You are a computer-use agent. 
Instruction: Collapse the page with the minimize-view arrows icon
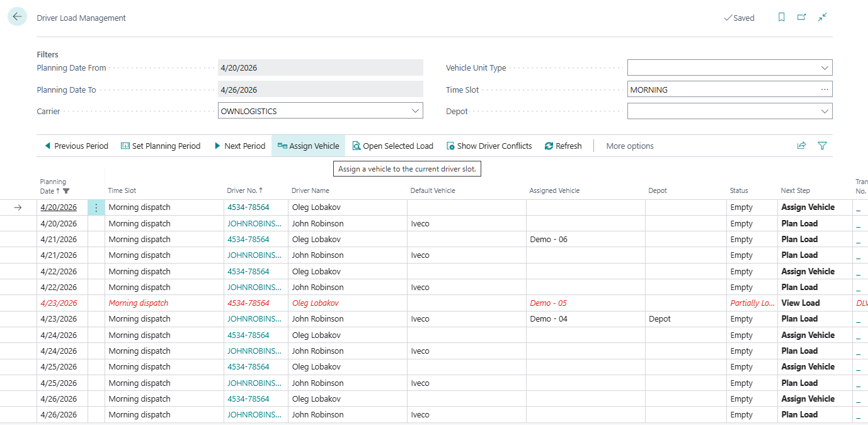822,17
